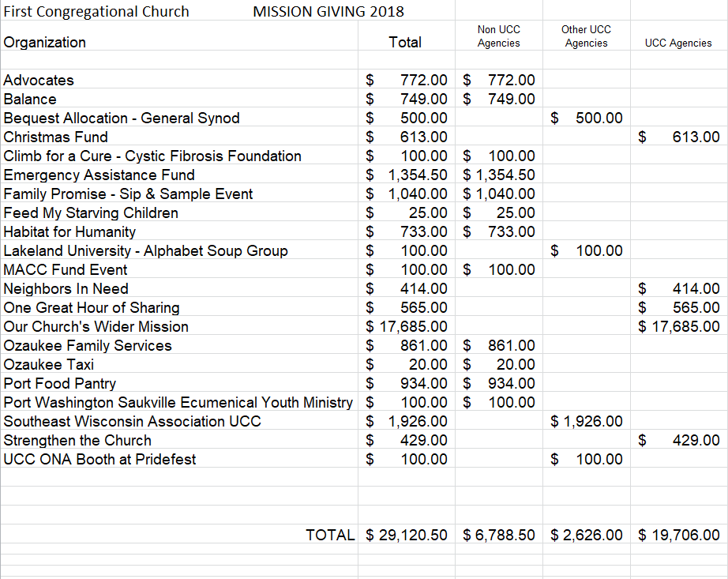The image size is (728, 579).
Task: Click Habitat for Humanity total 733.00
Action: tap(407, 231)
